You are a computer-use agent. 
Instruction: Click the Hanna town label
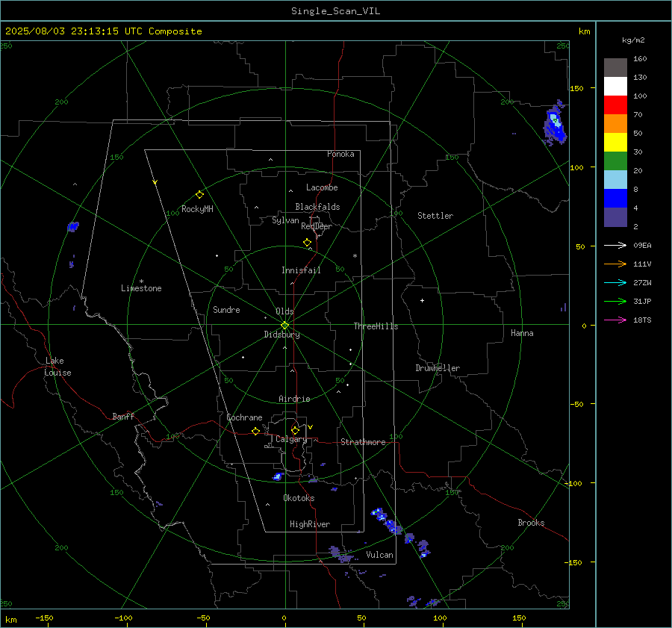pos(522,333)
